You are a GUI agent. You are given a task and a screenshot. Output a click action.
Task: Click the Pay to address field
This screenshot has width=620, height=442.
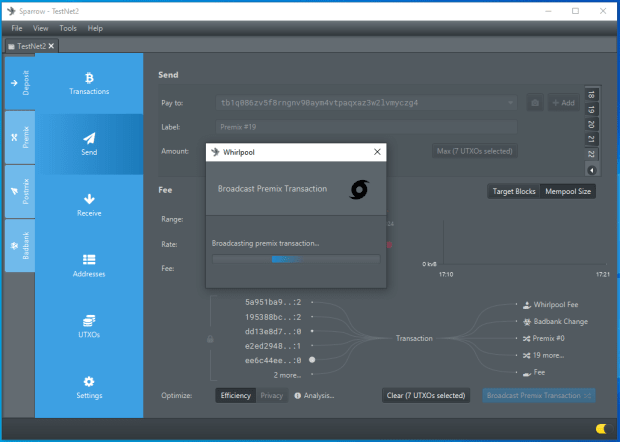[x=366, y=103]
